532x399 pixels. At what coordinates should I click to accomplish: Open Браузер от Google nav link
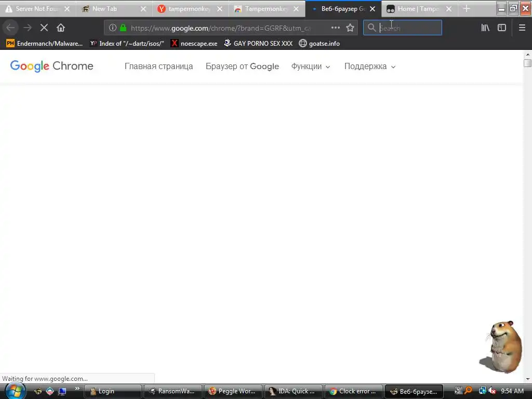coord(242,66)
